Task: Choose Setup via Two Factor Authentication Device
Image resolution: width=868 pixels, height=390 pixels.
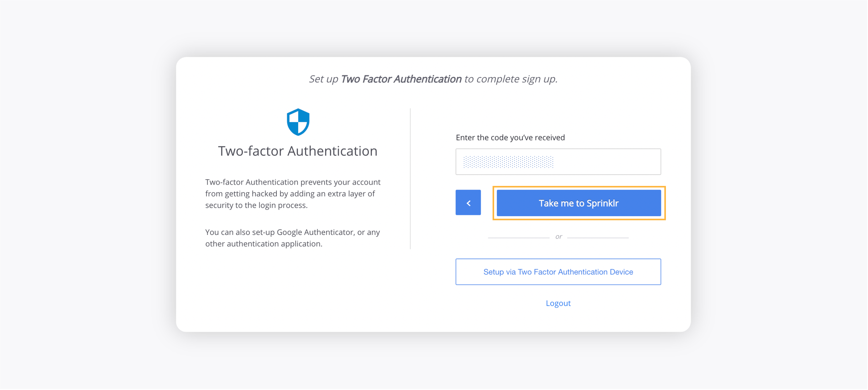Action: [x=558, y=272]
